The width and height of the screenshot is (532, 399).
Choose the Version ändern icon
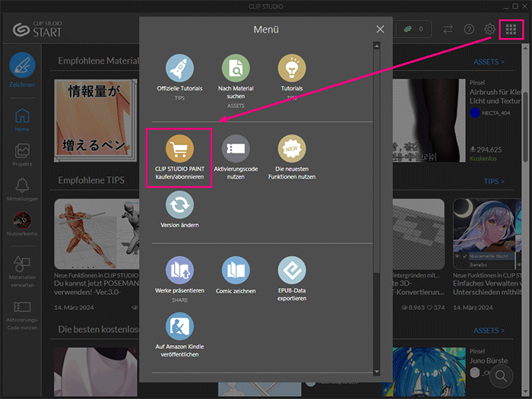179,204
